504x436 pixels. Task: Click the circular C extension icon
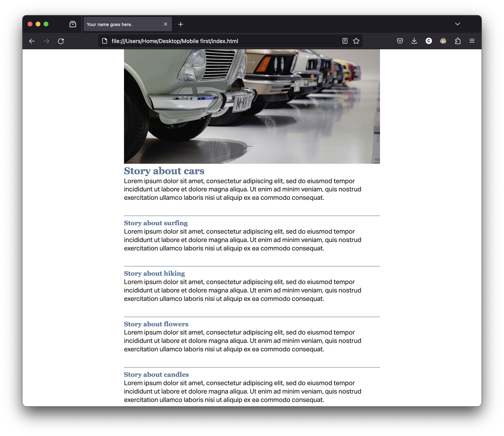pos(429,41)
